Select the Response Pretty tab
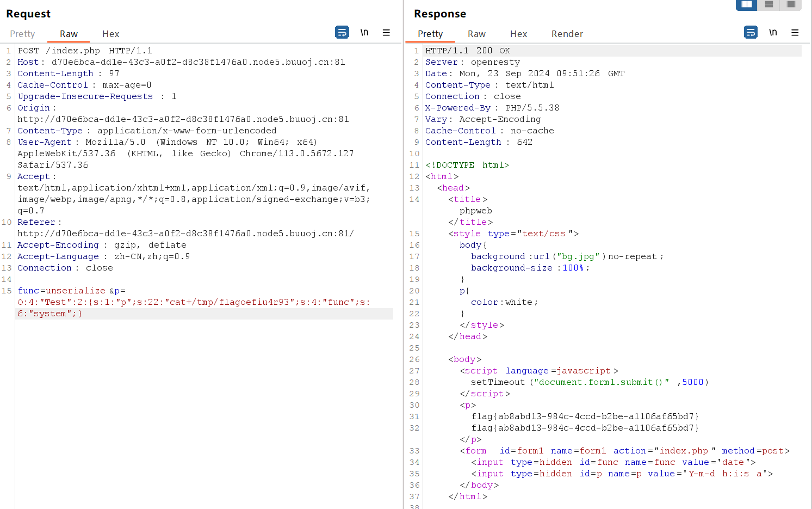Image resolution: width=812 pixels, height=509 pixels. [x=430, y=34]
